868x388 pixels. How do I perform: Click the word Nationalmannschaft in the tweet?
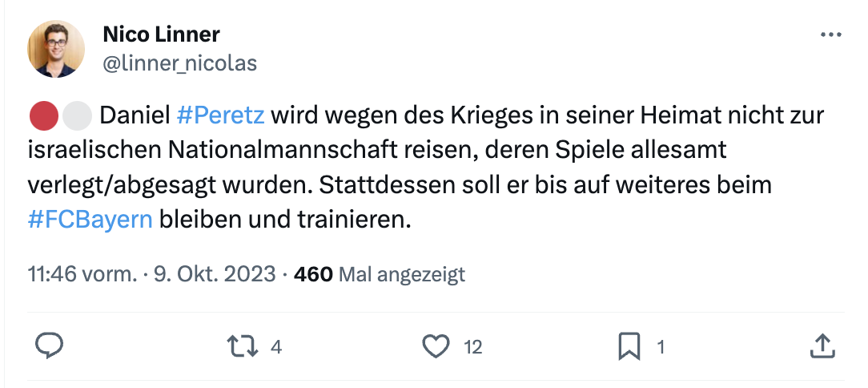[x=267, y=151]
